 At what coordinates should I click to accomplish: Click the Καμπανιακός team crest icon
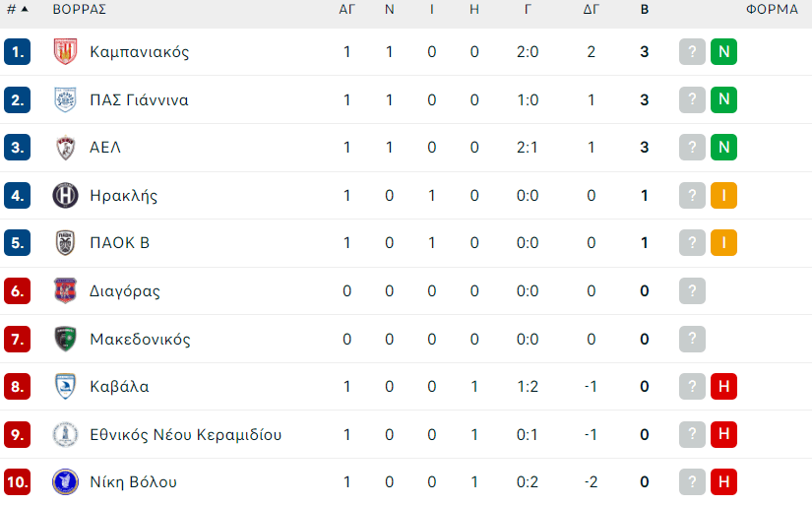click(65, 52)
